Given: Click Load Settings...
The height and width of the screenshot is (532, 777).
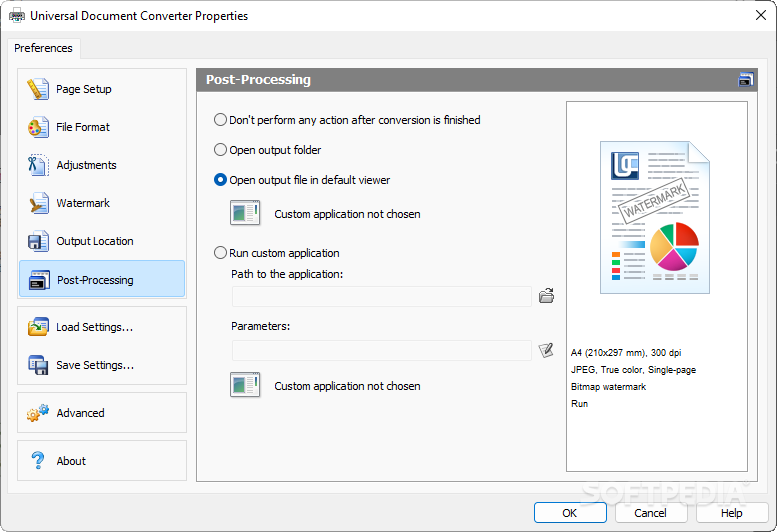Looking at the screenshot, I should click(x=102, y=327).
